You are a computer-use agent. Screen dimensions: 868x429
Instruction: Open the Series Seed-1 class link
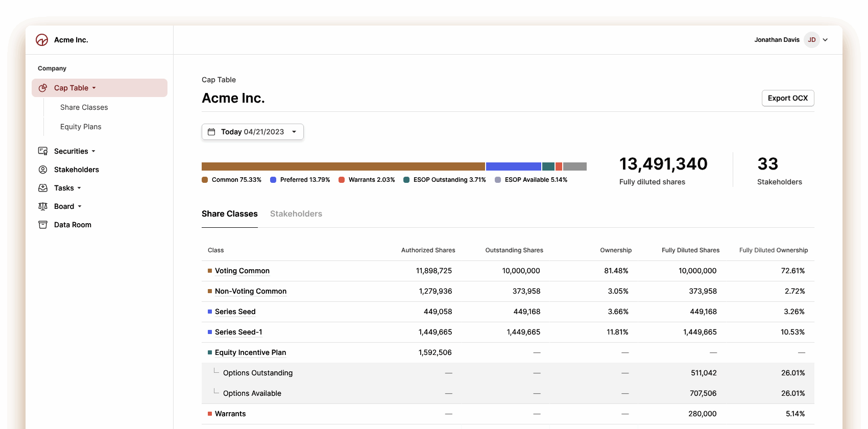[x=238, y=332]
